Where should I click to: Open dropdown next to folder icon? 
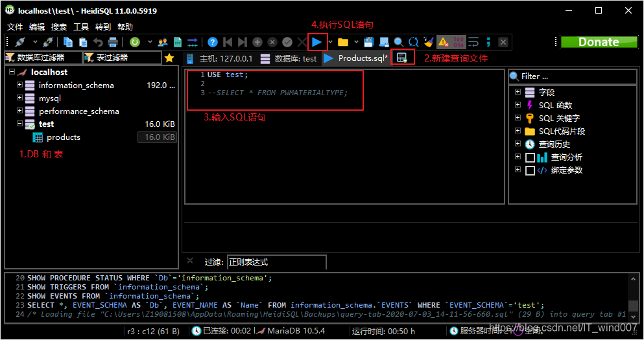[x=356, y=42]
